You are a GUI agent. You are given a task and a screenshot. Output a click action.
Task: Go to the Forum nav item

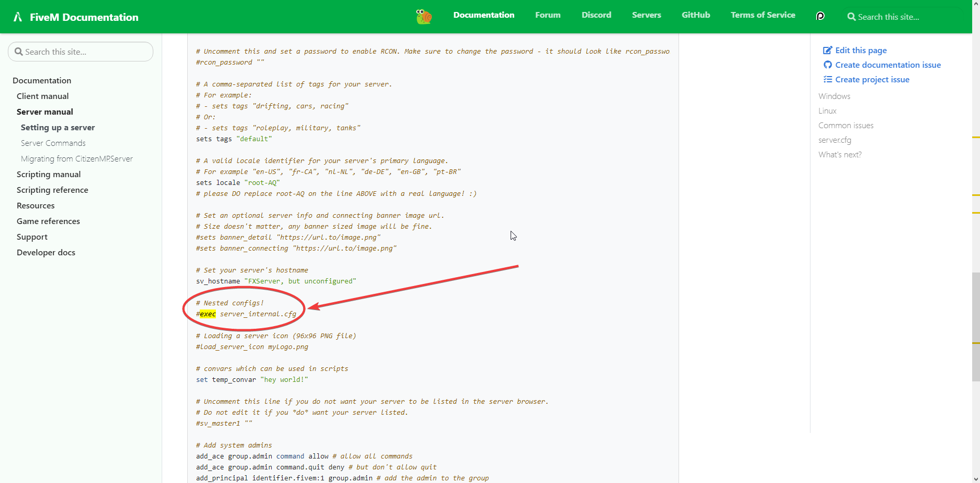(548, 15)
